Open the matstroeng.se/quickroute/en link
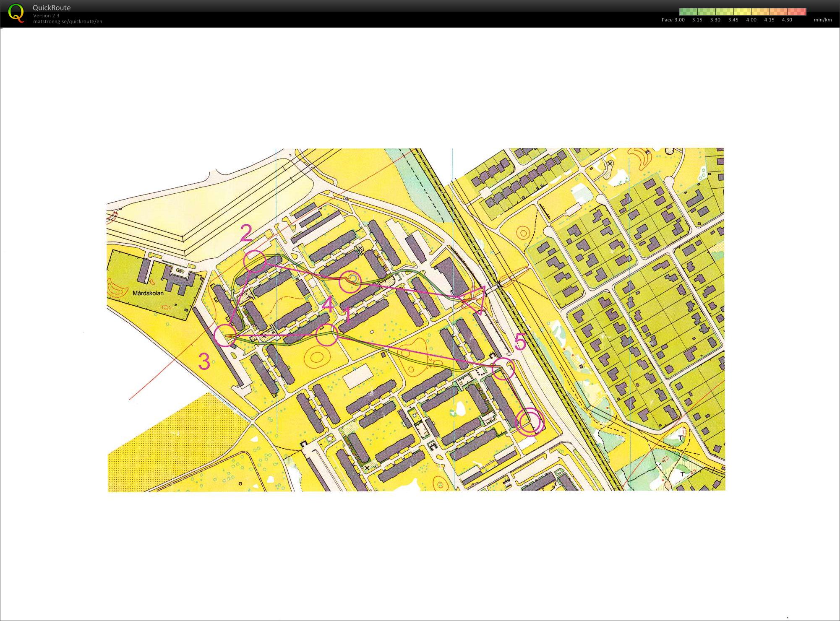The height and width of the screenshot is (621, 840). click(x=68, y=21)
